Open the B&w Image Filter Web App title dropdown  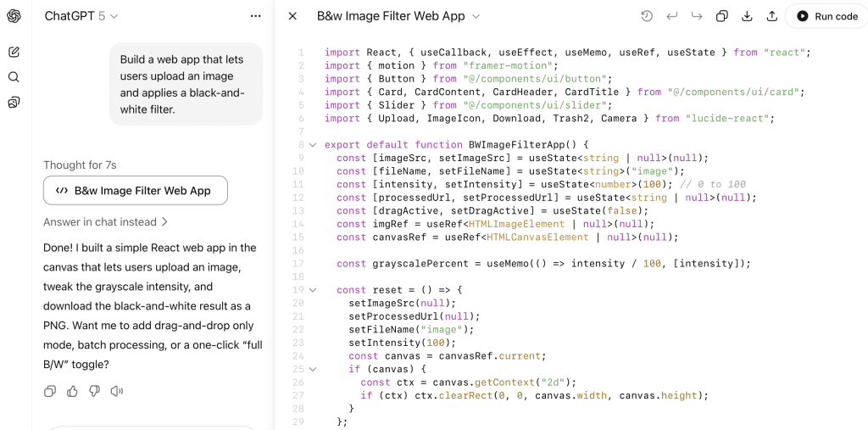pos(398,17)
